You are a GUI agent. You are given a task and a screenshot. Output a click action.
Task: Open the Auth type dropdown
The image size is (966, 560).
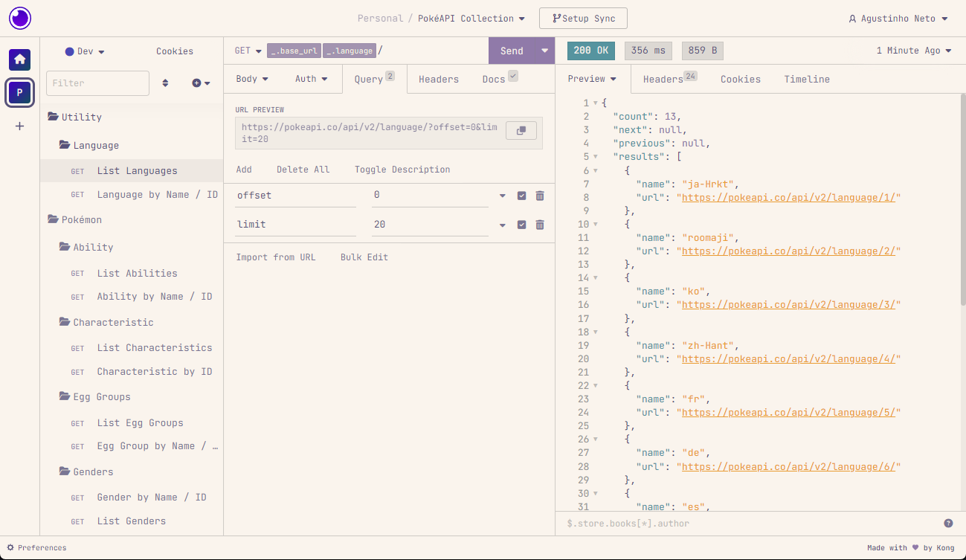(311, 79)
